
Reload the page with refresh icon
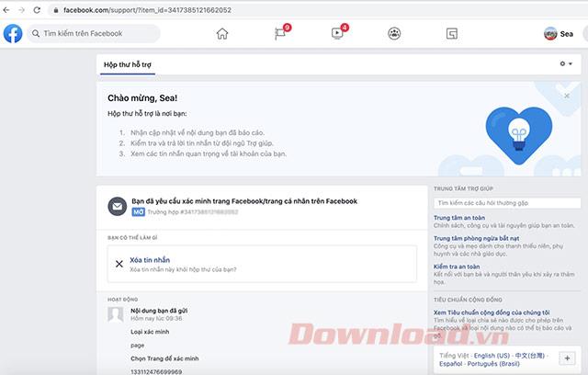pyautogui.click(x=37, y=10)
